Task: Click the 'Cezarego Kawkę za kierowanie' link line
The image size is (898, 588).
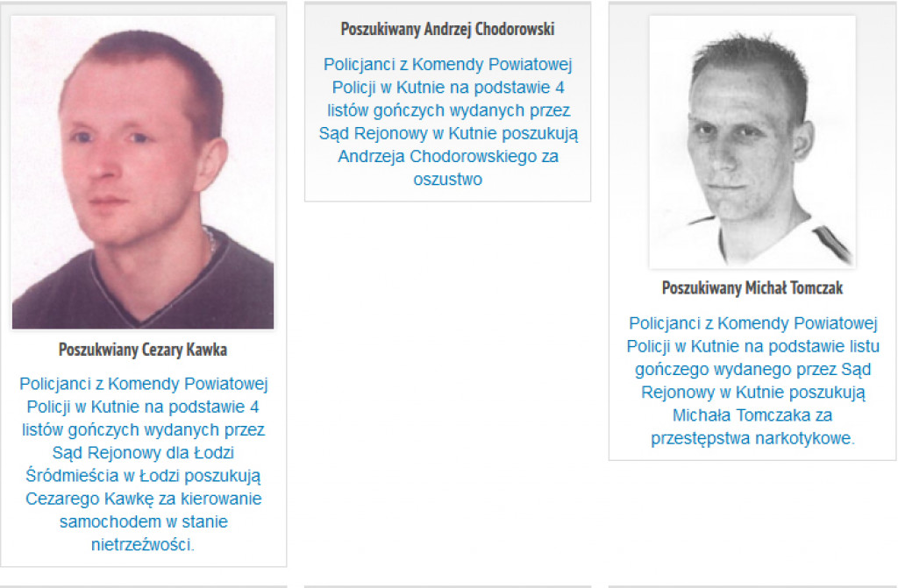Action: click(143, 499)
